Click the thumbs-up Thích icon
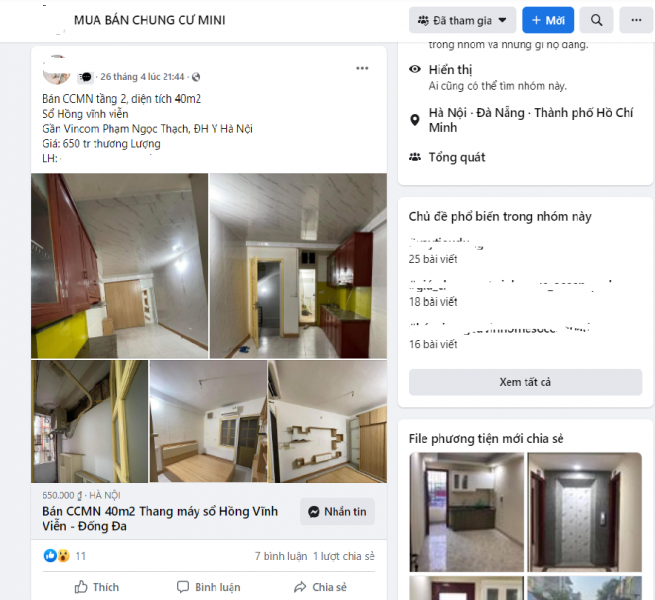This screenshot has width=655, height=600. click(81, 587)
